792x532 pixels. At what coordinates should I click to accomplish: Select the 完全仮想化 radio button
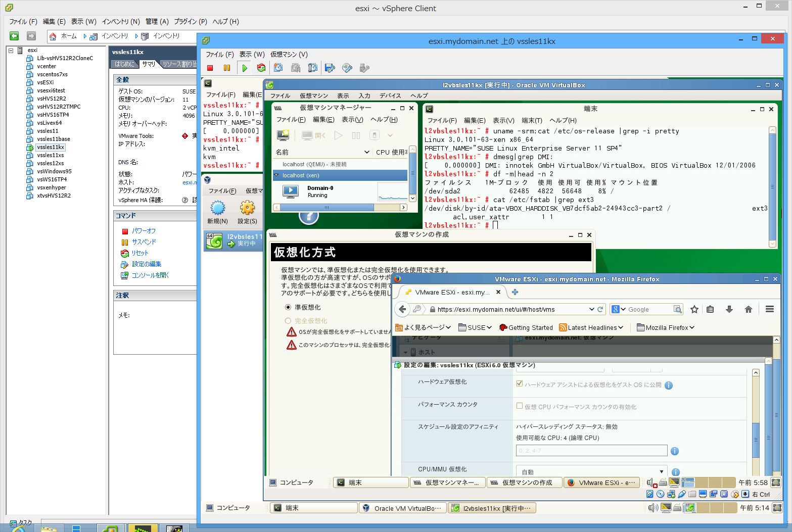[288, 321]
